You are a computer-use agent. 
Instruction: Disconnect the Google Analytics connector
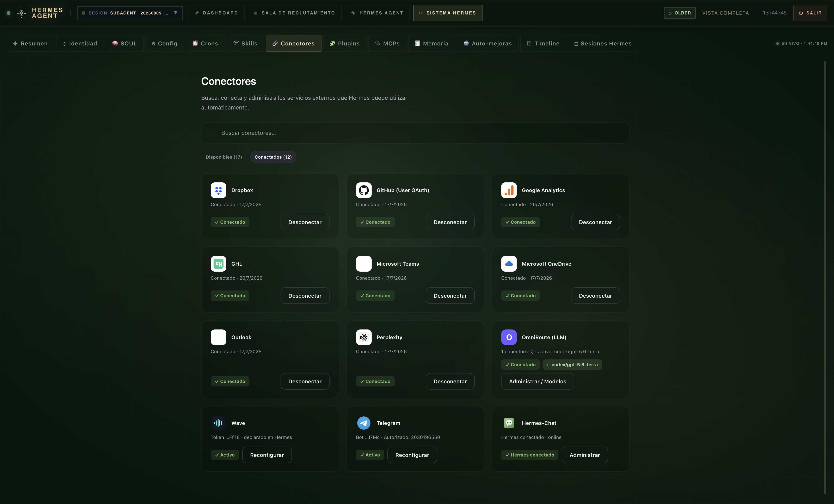coord(595,222)
